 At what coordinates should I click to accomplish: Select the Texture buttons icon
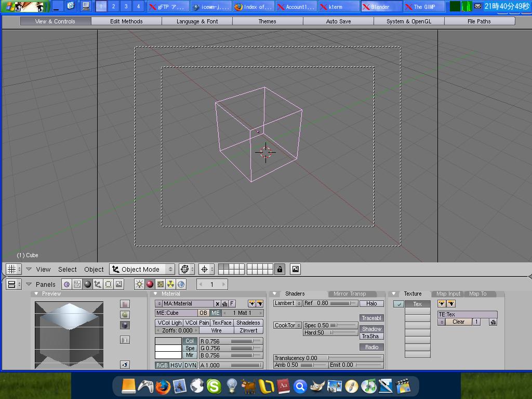click(160, 284)
